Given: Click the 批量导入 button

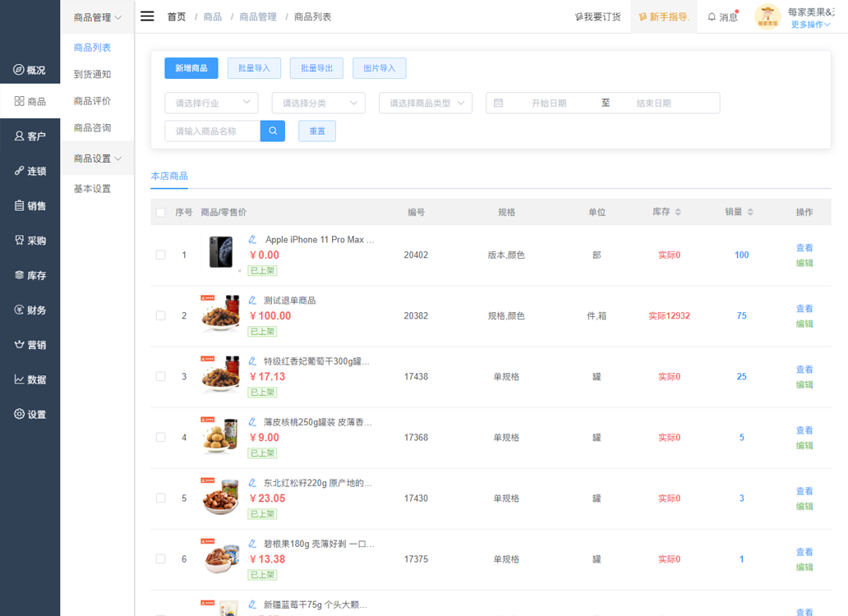Looking at the screenshot, I should tap(254, 68).
